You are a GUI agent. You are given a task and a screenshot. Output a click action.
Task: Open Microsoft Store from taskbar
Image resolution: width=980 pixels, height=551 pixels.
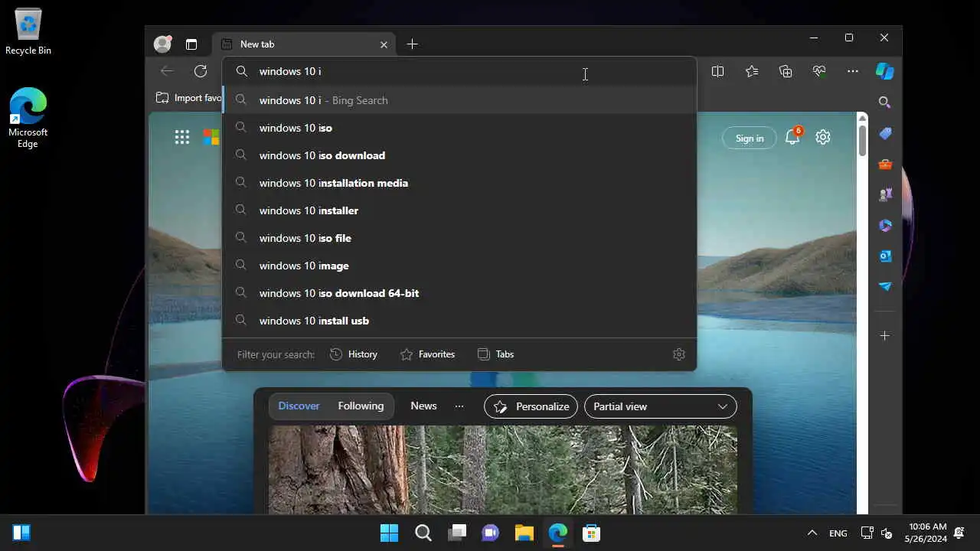tap(591, 533)
